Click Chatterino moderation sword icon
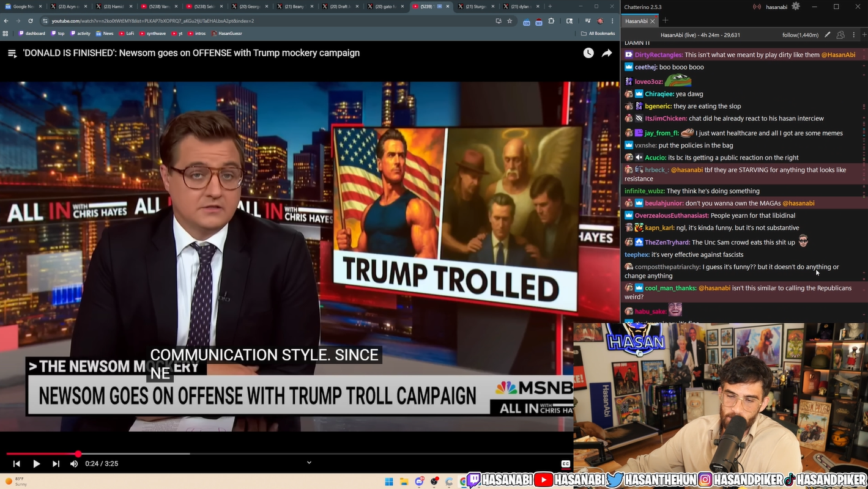 (828, 35)
